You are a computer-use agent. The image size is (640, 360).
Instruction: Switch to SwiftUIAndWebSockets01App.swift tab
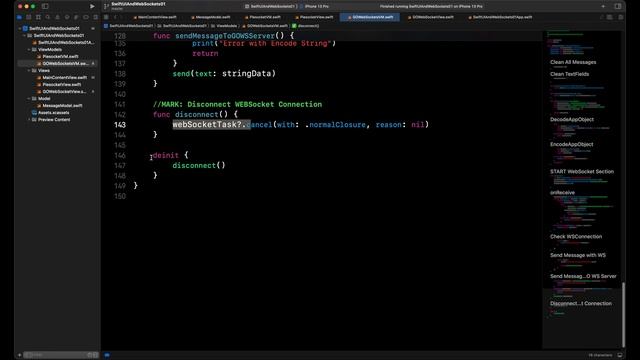point(500,17)
